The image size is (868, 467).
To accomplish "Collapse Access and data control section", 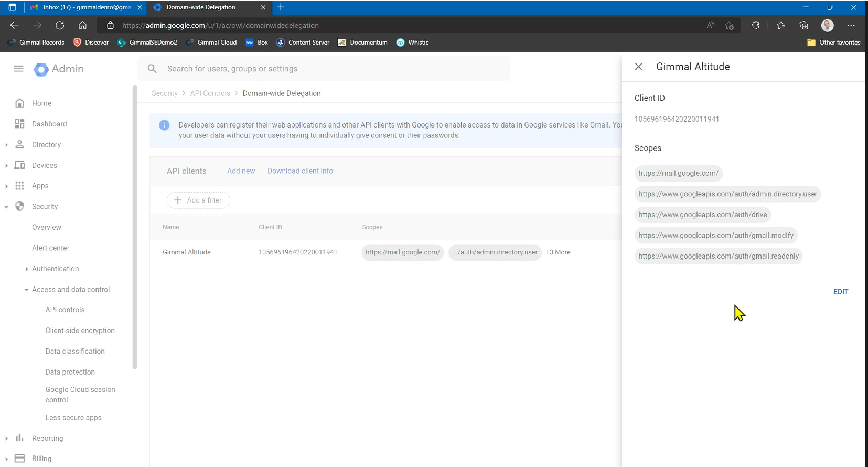I will click(27, 290).
